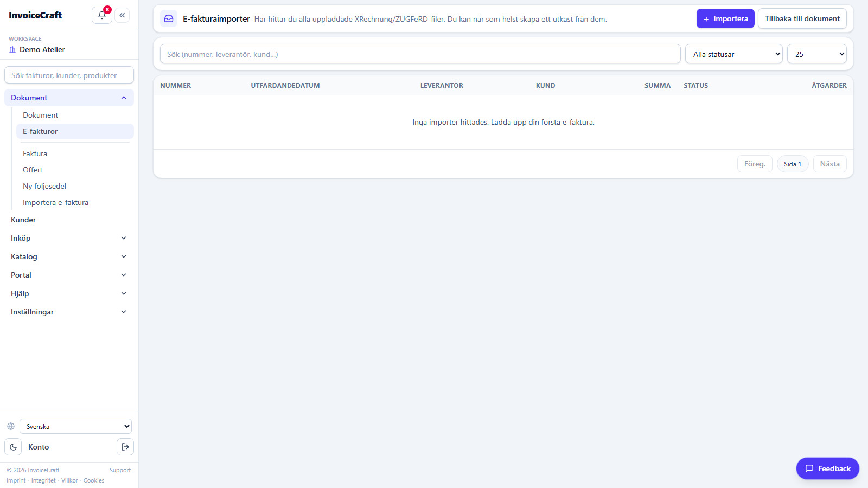Click the Sida 1 page indicator
This screenshot has height=488, width=868.
pyautogui.click(x=793, y=164)
